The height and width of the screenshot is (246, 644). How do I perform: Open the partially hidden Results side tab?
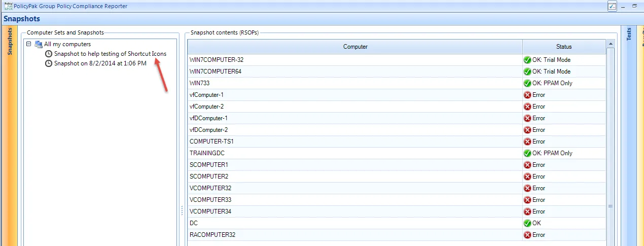641,136
